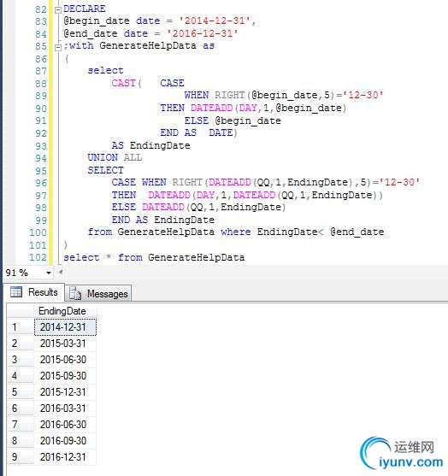Viewport: 448px width, 476px height.
Task: Select result cell 2015-12-31
Action: click(65, 392)
